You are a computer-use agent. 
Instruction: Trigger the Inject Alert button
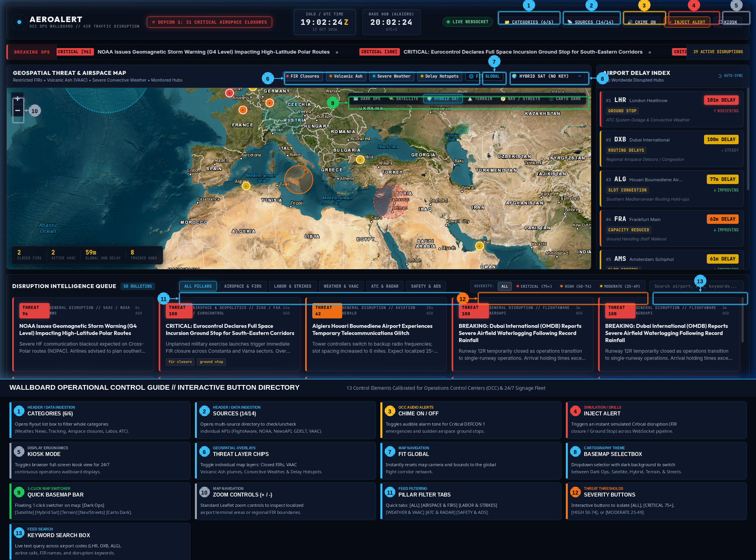687,22
